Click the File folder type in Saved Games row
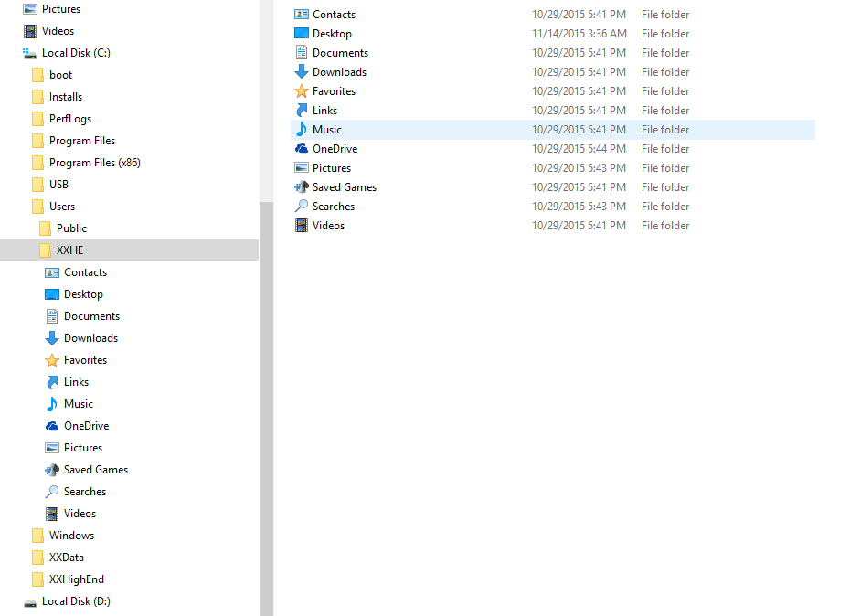This screenshot has height=616, width=850. click(665, 187)
